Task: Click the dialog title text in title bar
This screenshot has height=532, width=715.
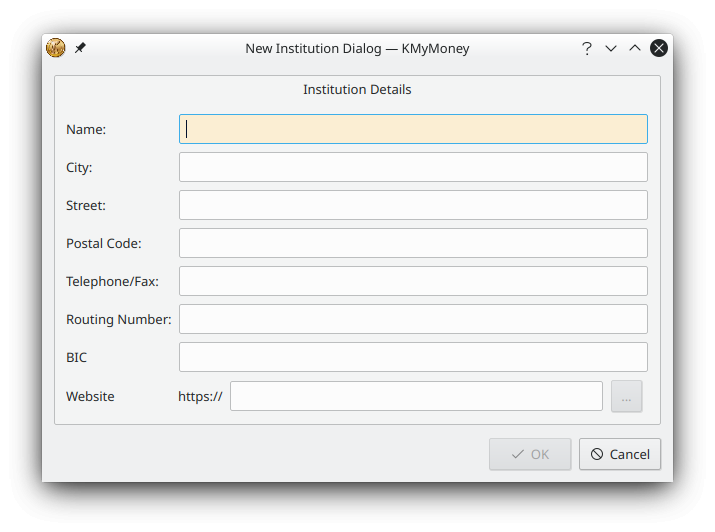Action: (x=357, y=48)
